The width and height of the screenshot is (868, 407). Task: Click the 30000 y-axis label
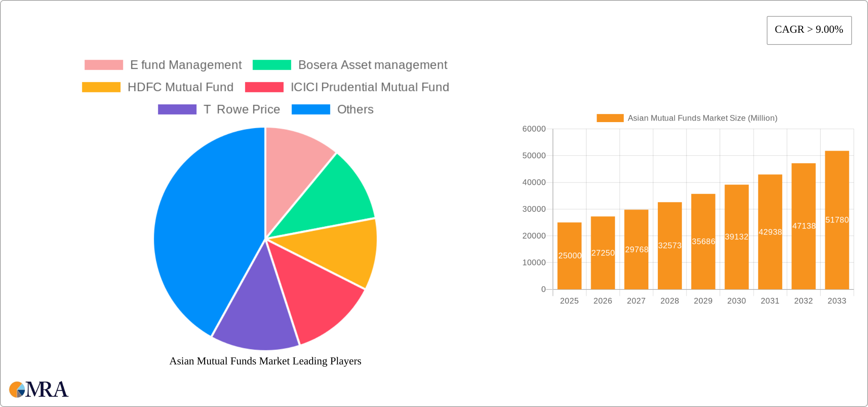[x=534, y=209]
